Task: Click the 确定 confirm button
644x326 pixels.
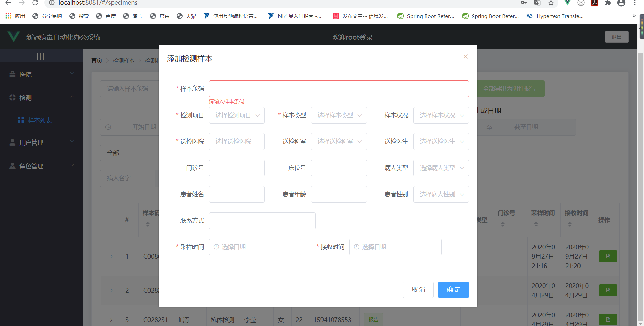Action: coord(453,290)
